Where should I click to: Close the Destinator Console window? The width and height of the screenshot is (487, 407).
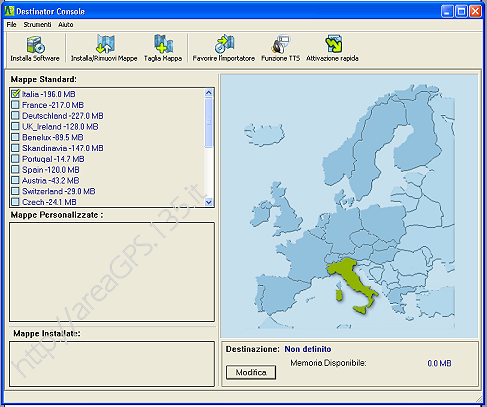click(476, 11)
